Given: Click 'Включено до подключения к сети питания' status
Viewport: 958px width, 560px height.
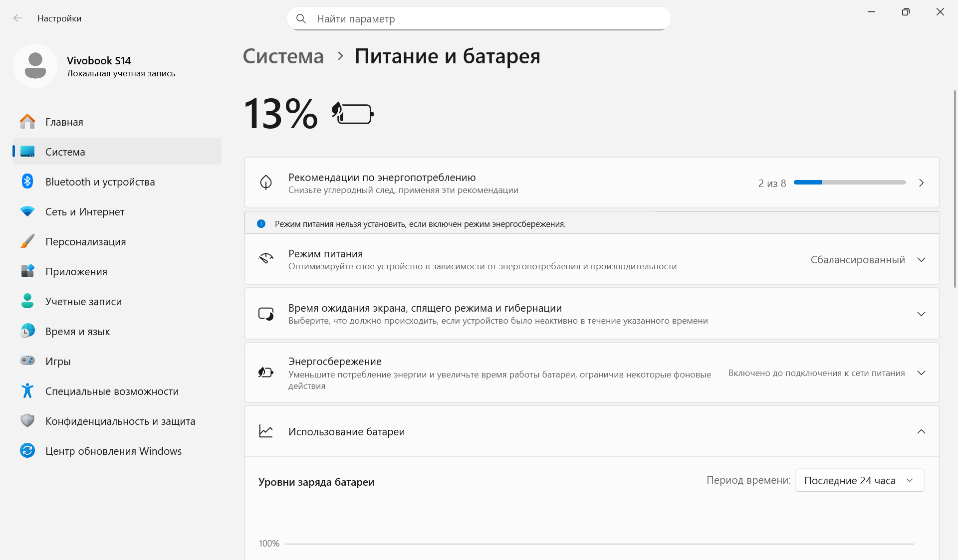Looking at the screenshot, I should click(816, 373).
